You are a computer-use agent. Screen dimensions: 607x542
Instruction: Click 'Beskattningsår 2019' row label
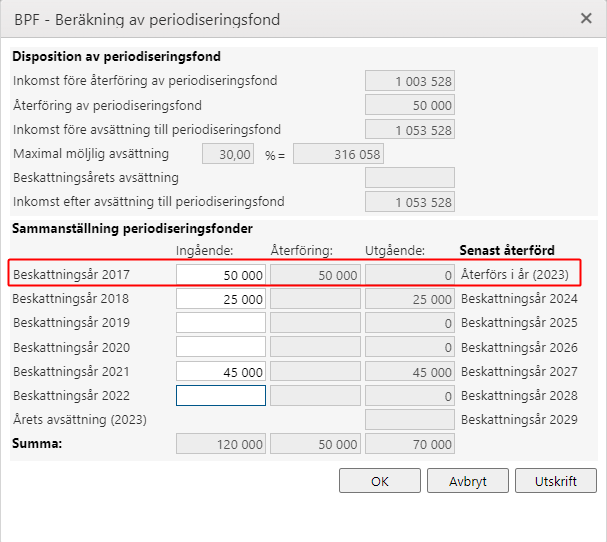(71, 322)
